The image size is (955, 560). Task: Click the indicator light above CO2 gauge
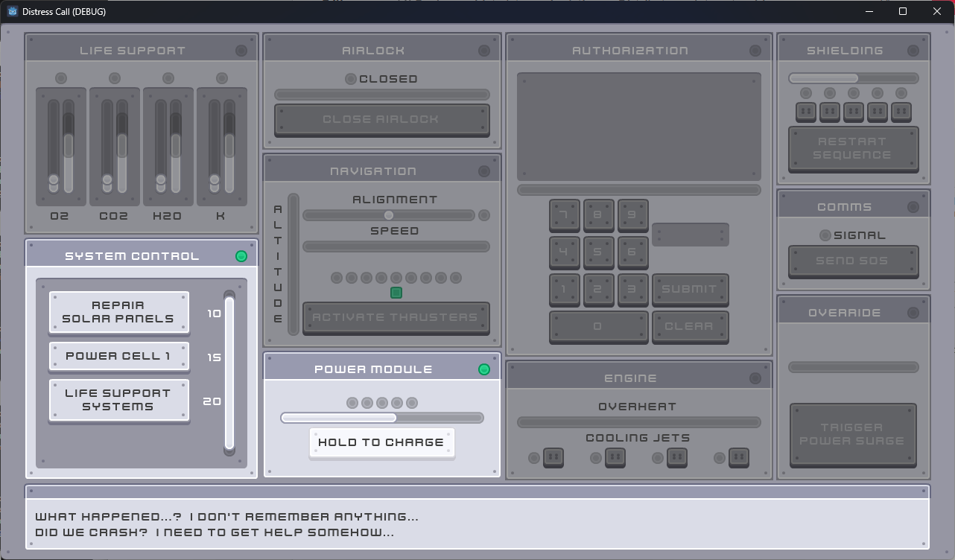click(115, 78)
